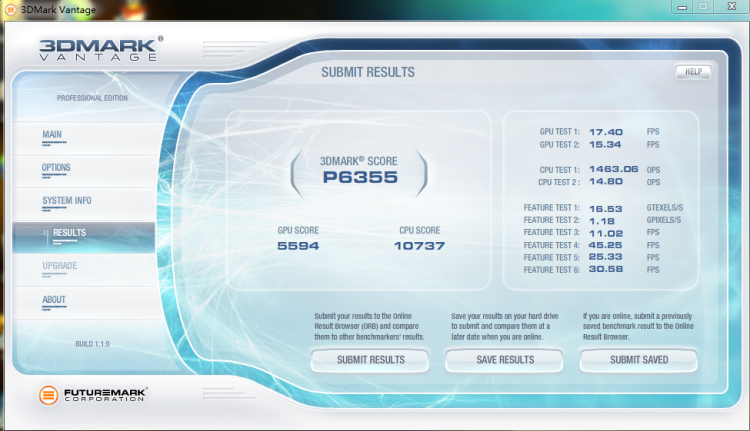Viewport: 750px width, 431px height.
Task: Click the Submit Results page heading
Action: [368, 72]
